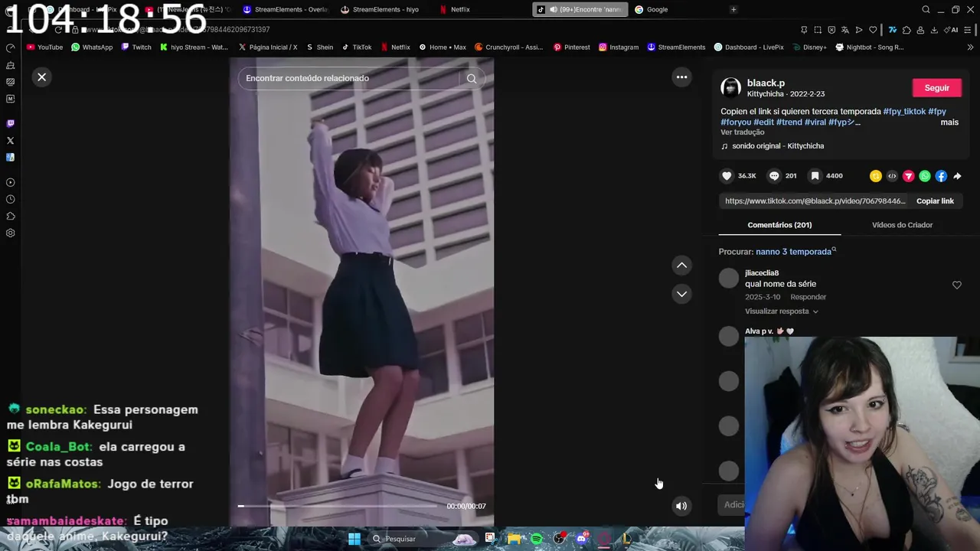
Task: Expand description with mais
Action: tap(949, 122)
